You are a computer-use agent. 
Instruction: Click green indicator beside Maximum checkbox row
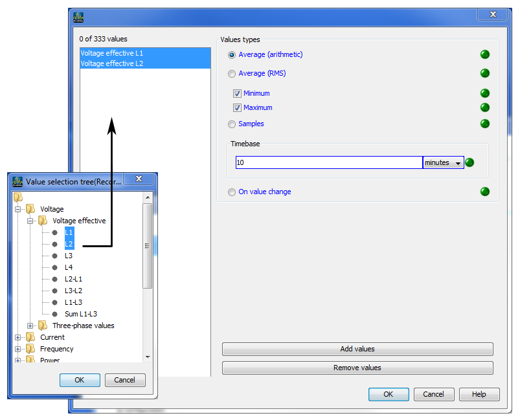coord(484,108)
